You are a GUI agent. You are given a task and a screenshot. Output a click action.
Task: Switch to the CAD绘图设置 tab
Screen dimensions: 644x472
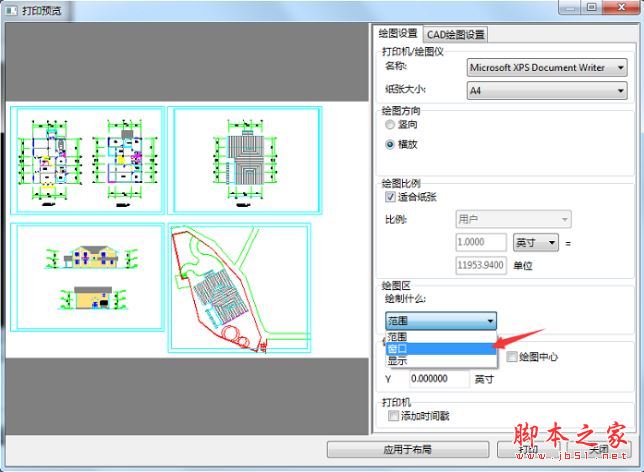(455, 35)
